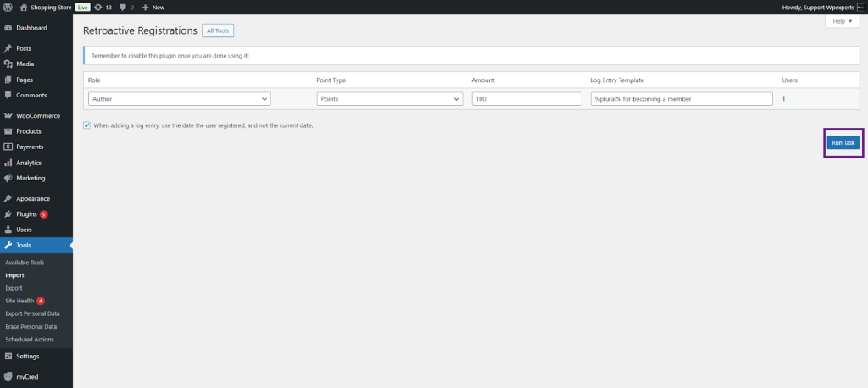Screen dimensions: 868x388
Task: Click the WordPress logo icon
Action: (x=8, y=7)
